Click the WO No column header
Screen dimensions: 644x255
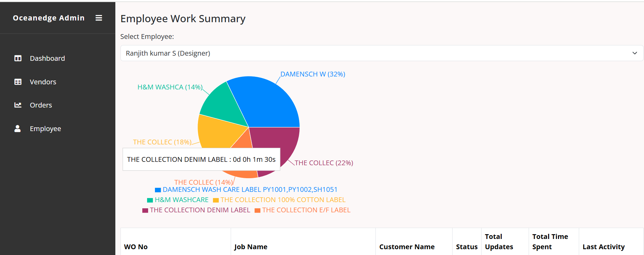coord(136,247)
